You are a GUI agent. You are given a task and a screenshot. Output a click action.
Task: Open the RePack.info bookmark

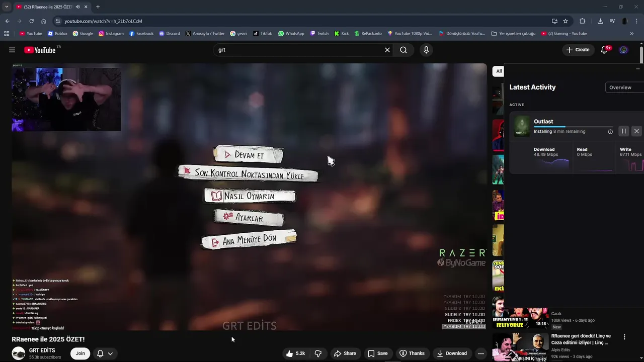pyautogui.click(x=367, y=34)
